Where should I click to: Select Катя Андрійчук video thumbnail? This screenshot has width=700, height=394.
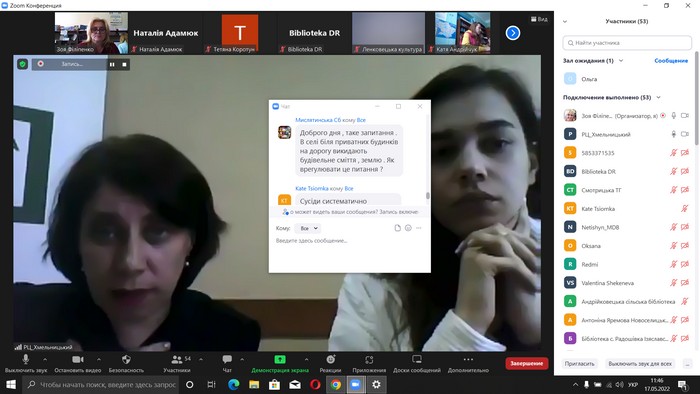[462, 33]
